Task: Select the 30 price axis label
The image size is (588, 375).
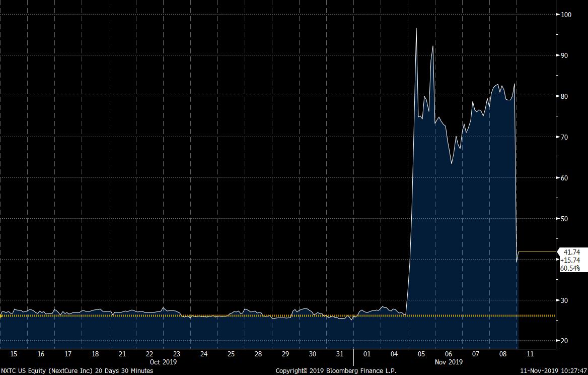Action: pyautogui.click(x=564, y=300)
